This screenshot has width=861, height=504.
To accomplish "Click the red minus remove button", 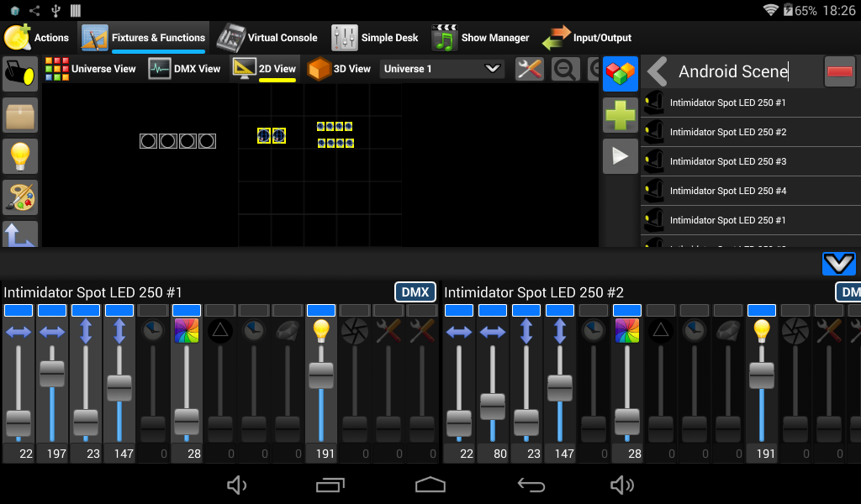I will (x=840, y=71).
